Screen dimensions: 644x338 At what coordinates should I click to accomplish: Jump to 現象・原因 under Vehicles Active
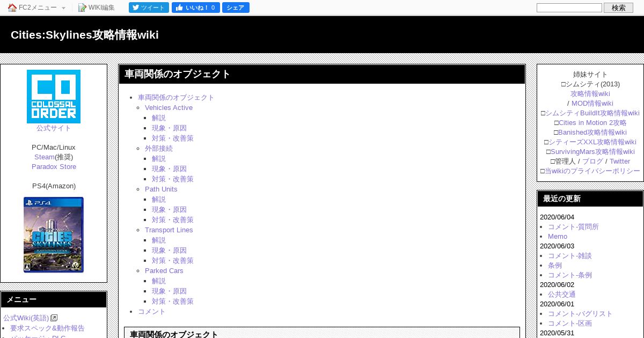pos(169,128)
